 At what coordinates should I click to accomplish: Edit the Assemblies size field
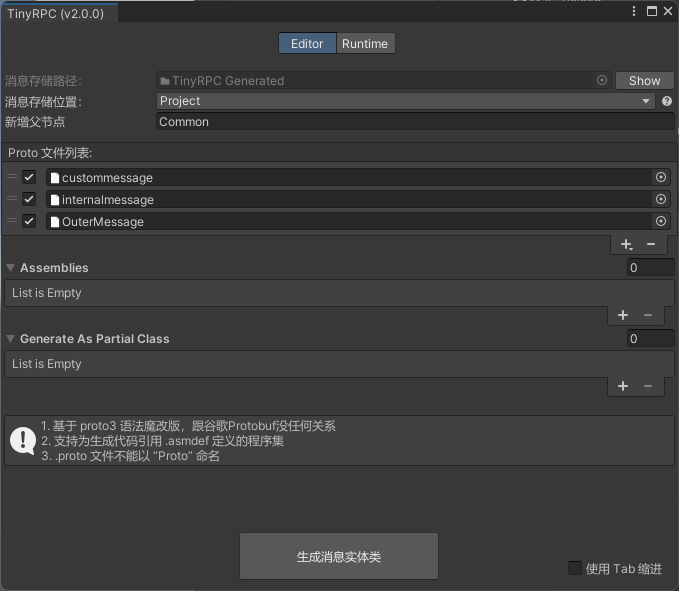tap(650, 268)
